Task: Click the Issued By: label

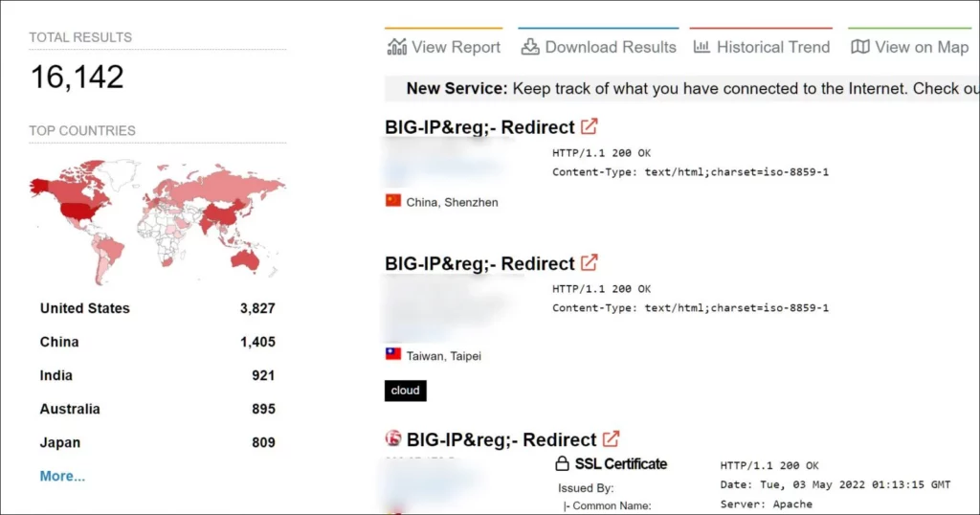Action: pos(587,488)
